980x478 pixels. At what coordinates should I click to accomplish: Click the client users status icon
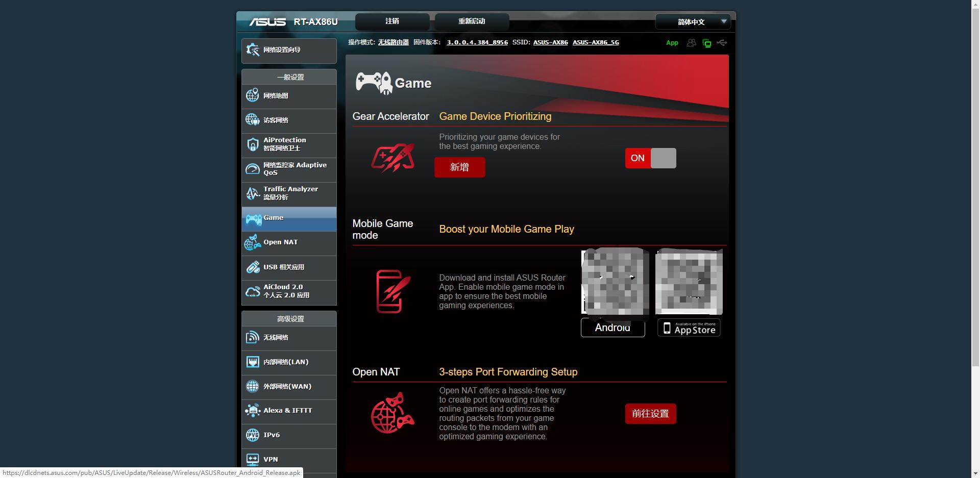(x=691, y=43)
